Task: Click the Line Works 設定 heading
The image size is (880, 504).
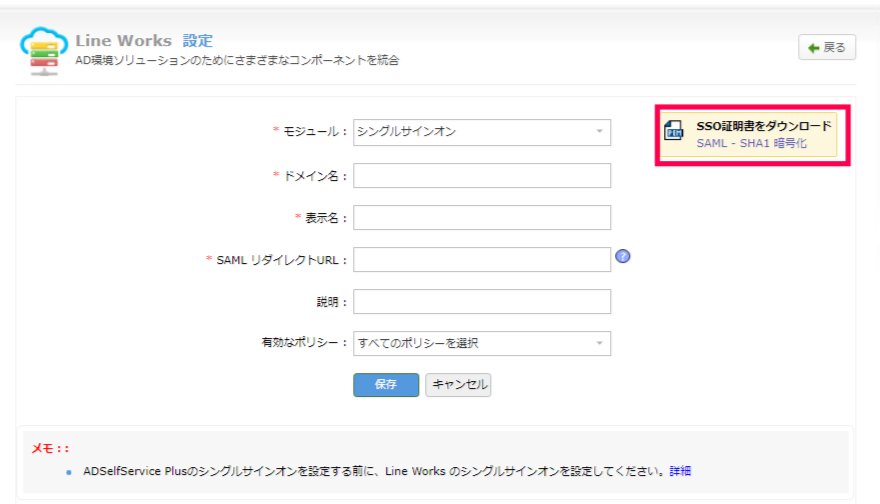Action: 144,41
